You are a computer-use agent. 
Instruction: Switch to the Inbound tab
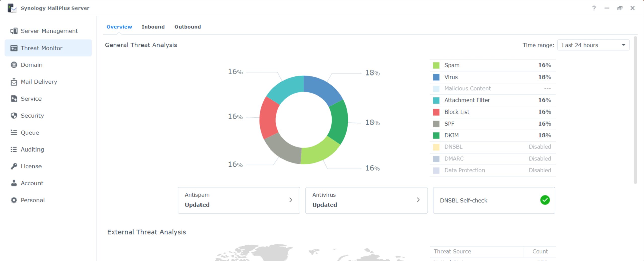pyautogui.click(x=153, y=27)
